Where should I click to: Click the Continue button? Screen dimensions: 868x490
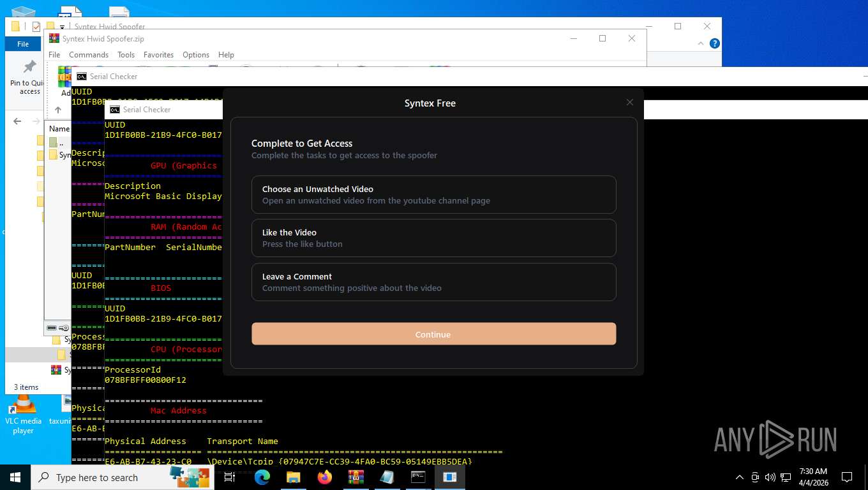click(x=434, y=334)
